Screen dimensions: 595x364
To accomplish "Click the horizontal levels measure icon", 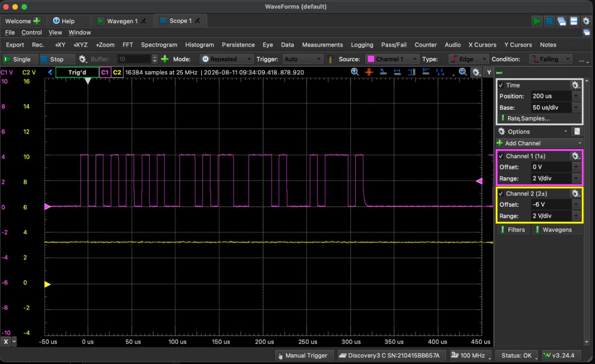I will (426, 72).
